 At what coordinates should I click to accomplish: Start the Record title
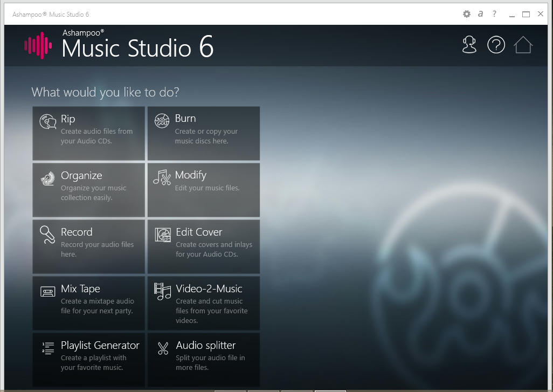[77, 232]
